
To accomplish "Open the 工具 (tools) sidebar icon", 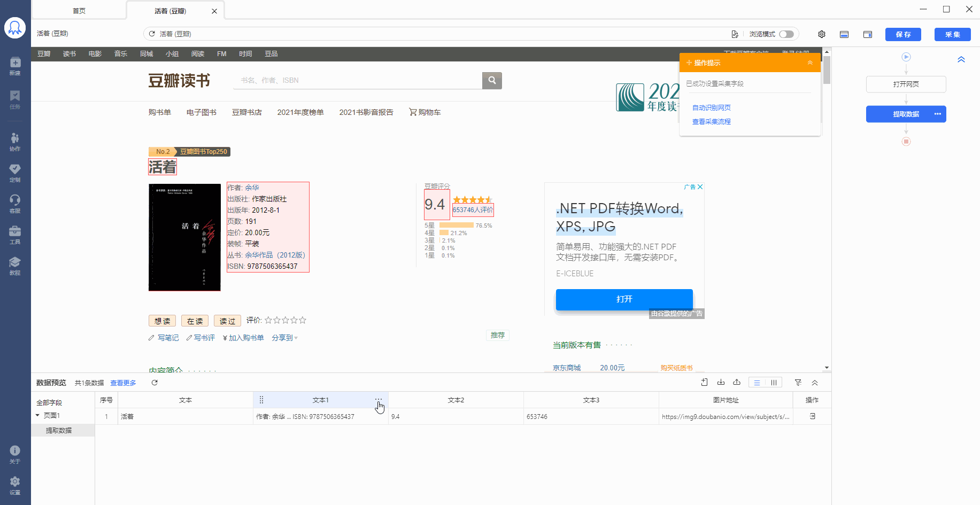I will click(15, 235).
